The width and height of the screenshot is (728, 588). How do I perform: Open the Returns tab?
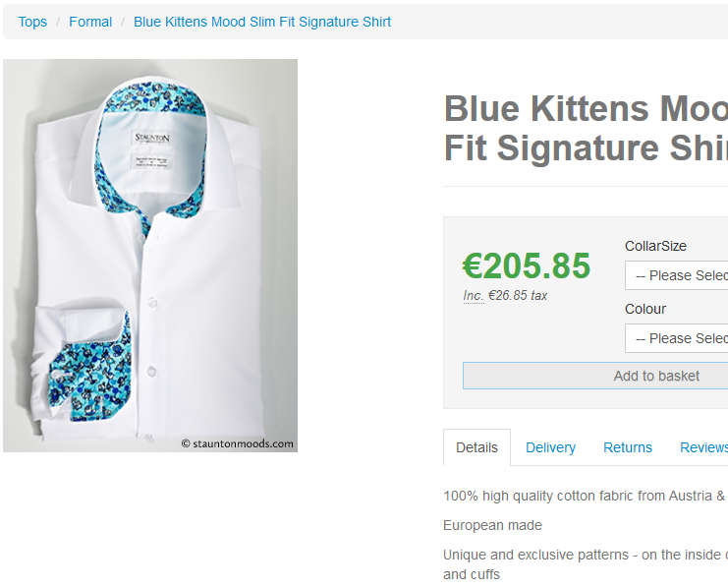point(628,447)
